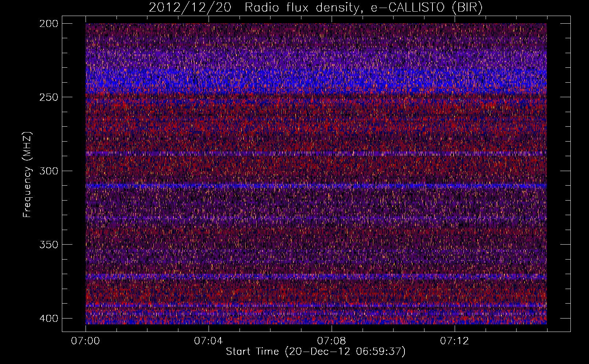Click the '07:04' time tick label
The width and height of the screenshot is (589, 364).
coord(208,341)
